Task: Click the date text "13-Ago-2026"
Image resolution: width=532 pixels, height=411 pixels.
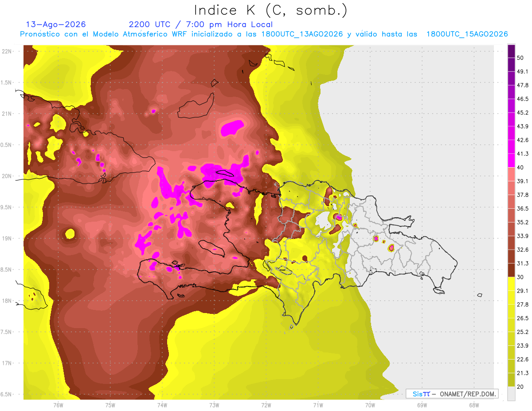Action: [56, 24]
